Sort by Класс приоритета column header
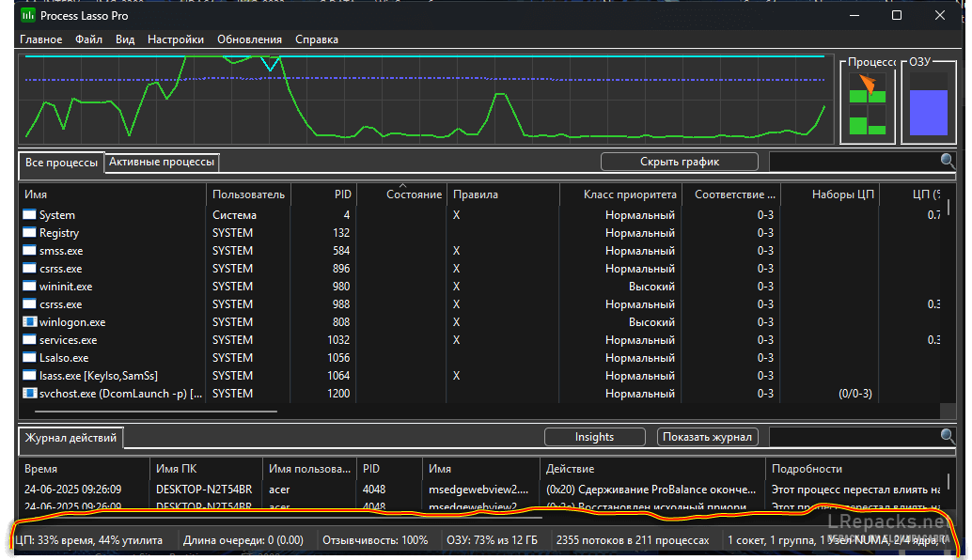 pos(620,194)
